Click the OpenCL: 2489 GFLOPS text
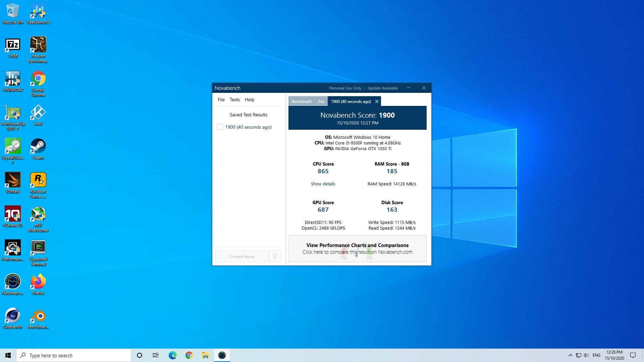Image resolution: width=644 pixels, height=362 pixels. coord(323,228)
